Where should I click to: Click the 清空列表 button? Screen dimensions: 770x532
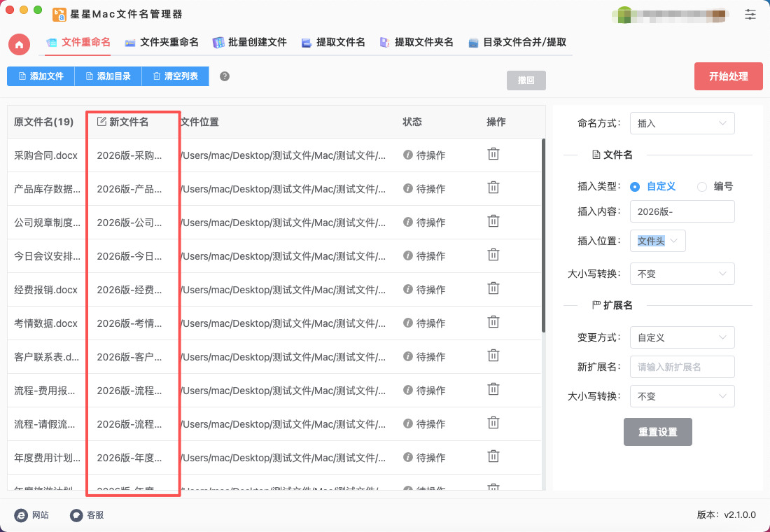coord(175,76)
